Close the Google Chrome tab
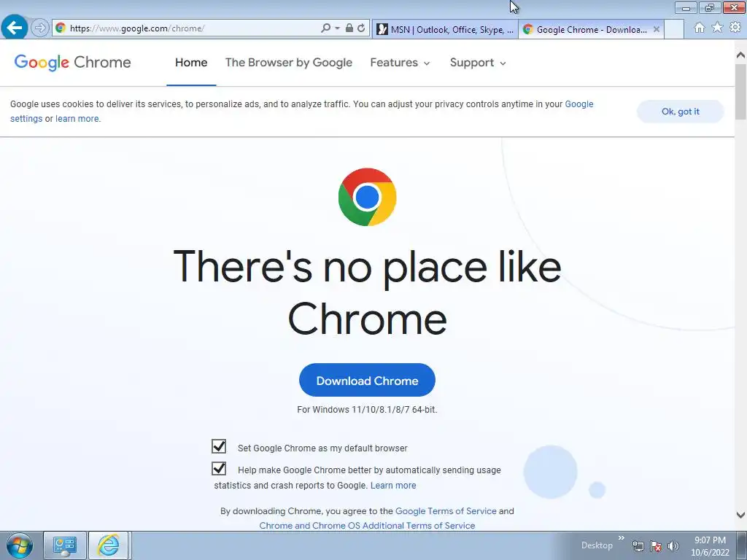Viewport: 747px width, 560px height. pyautogui.click(x=657, y=29)
